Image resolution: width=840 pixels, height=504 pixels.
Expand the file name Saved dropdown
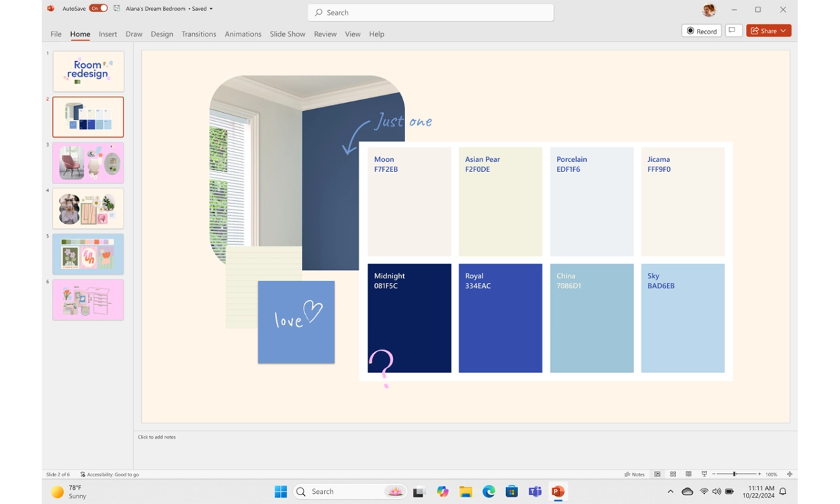click(211, 9)
